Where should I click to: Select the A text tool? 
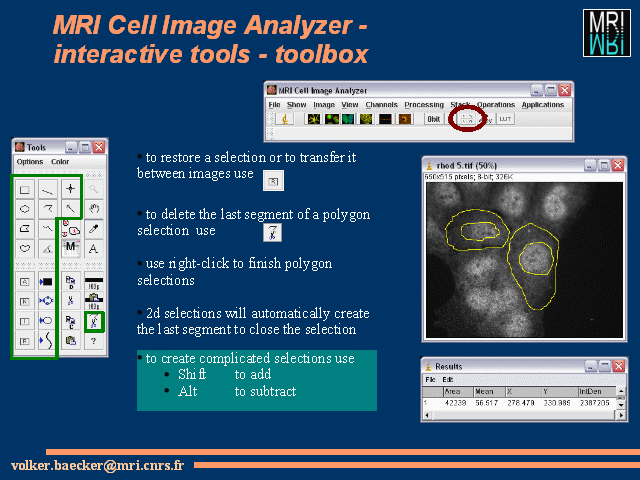point(94,248)
